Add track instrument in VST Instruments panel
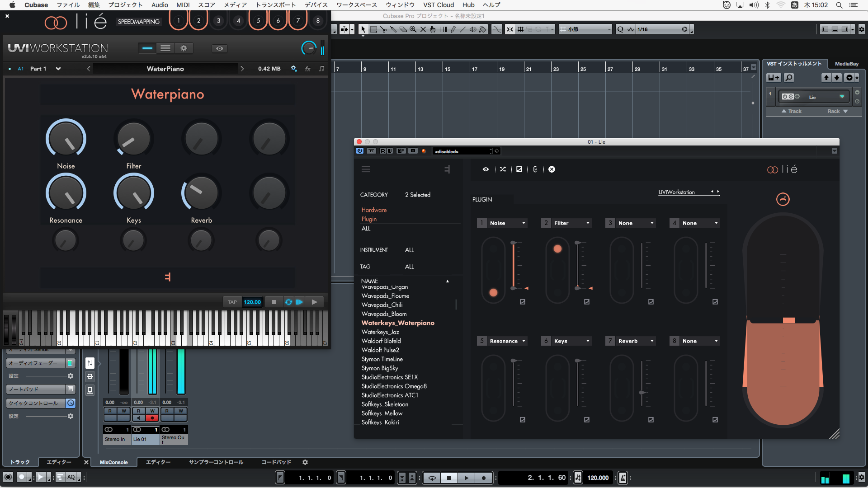This screenshot has width=868, height=488. 774,78
